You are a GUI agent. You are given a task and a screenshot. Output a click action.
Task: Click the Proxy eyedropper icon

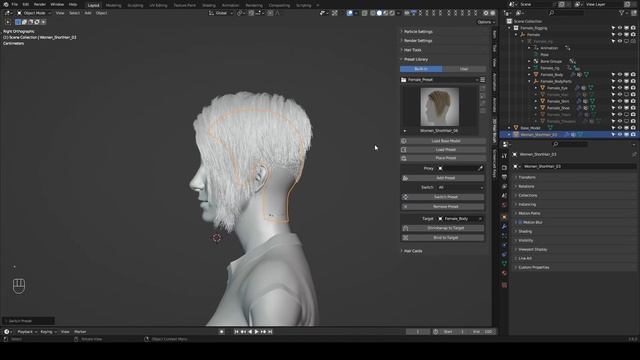click(x=480, y=168)
